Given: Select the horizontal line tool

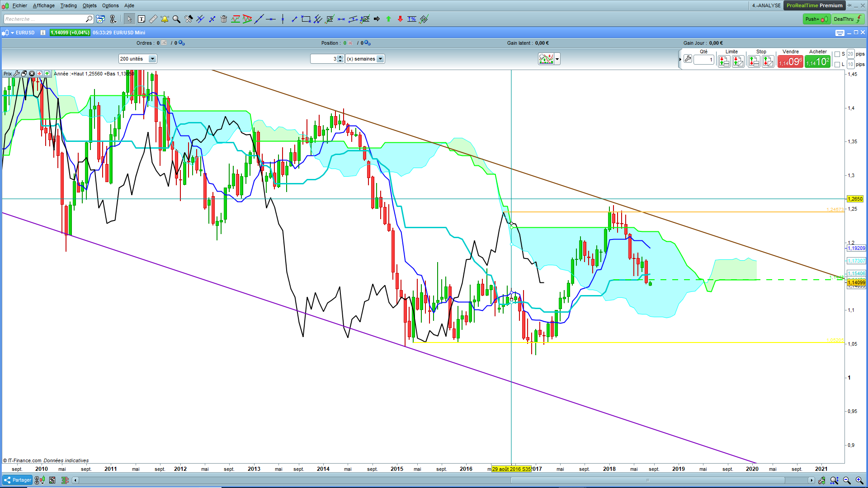Looking at the screenshot, I should point(271,19).
